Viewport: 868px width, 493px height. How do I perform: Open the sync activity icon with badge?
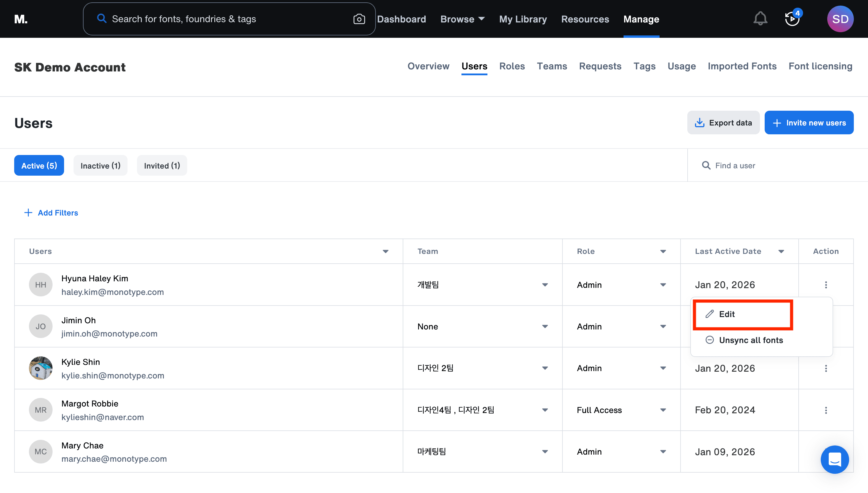click(x=792, y=19)
